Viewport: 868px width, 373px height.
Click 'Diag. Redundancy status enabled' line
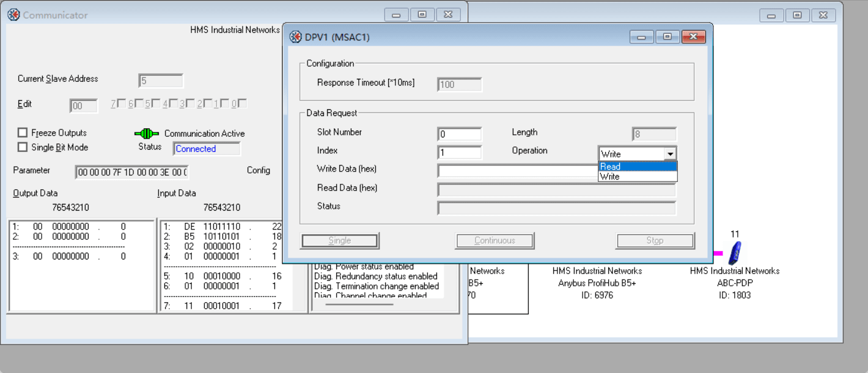pos(376,277)
